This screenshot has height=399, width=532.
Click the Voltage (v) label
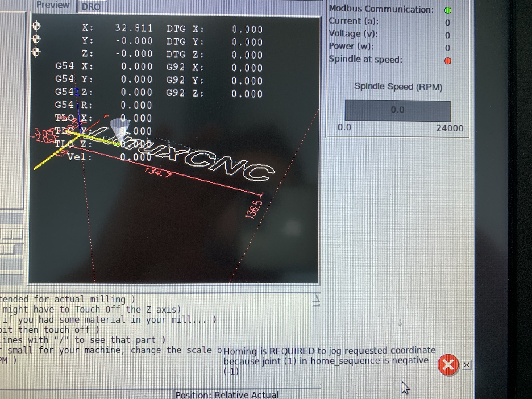353,34
